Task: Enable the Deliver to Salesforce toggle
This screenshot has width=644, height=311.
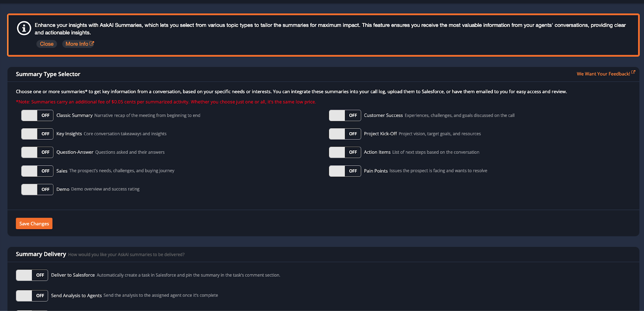Action: [x=32, y=275]
